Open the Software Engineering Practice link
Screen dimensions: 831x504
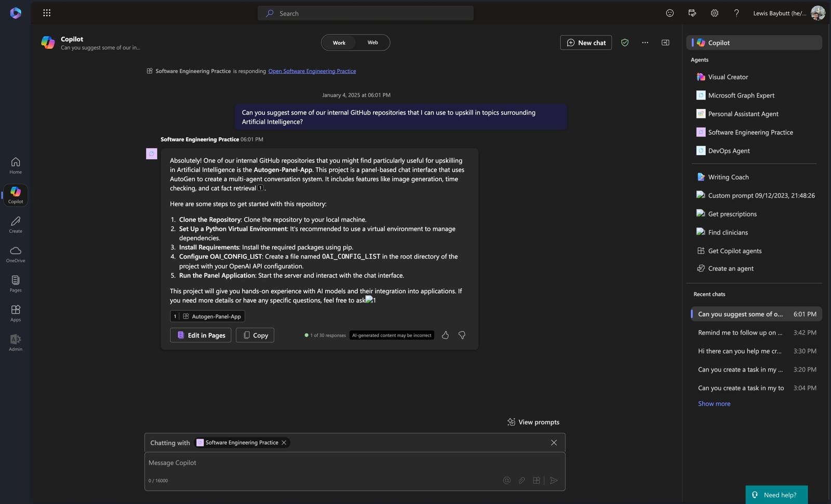[x=312, y=71]
